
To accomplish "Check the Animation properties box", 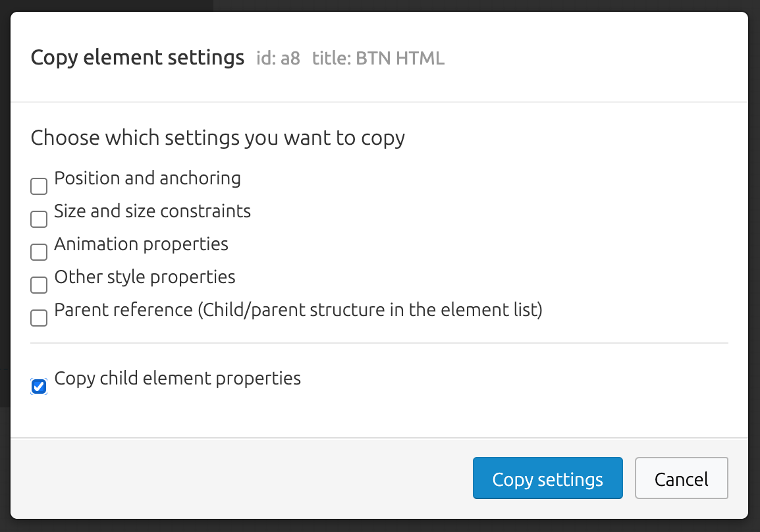I will (39, 252).
